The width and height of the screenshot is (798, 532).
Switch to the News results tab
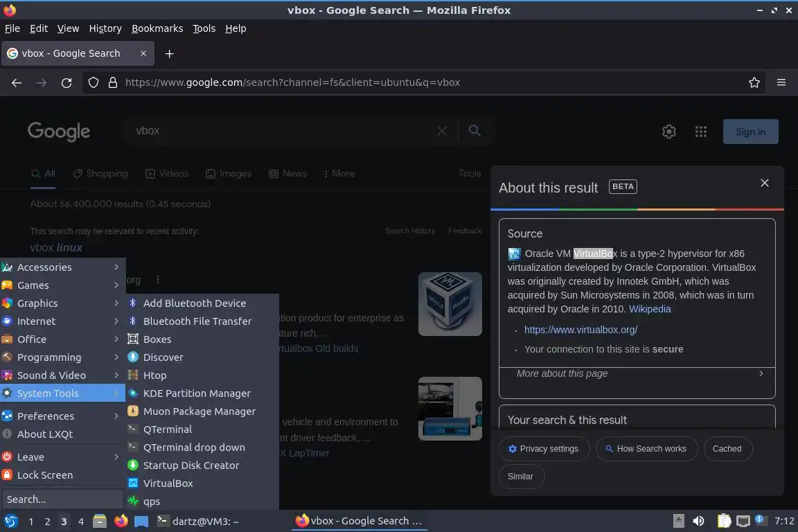tap(288, 174)
